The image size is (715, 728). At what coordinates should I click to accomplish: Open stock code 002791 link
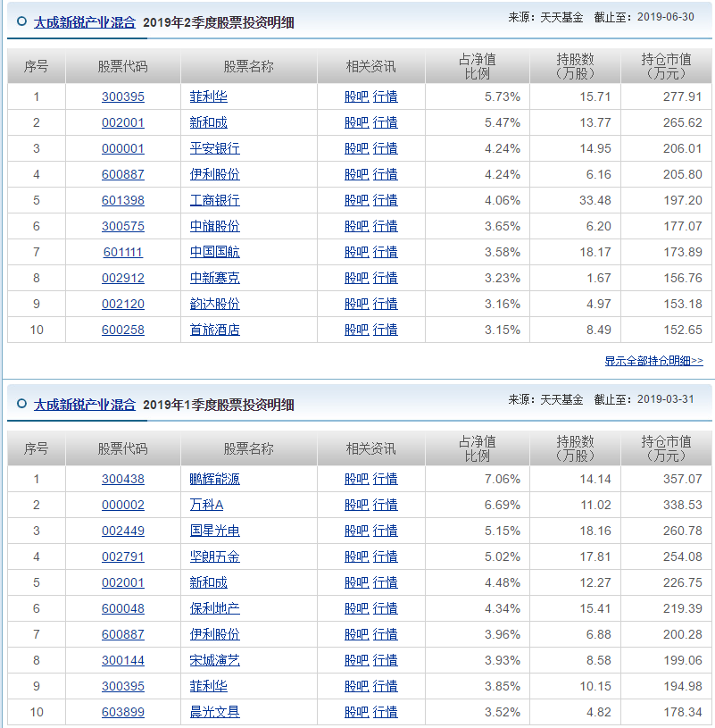pos(123,556)
